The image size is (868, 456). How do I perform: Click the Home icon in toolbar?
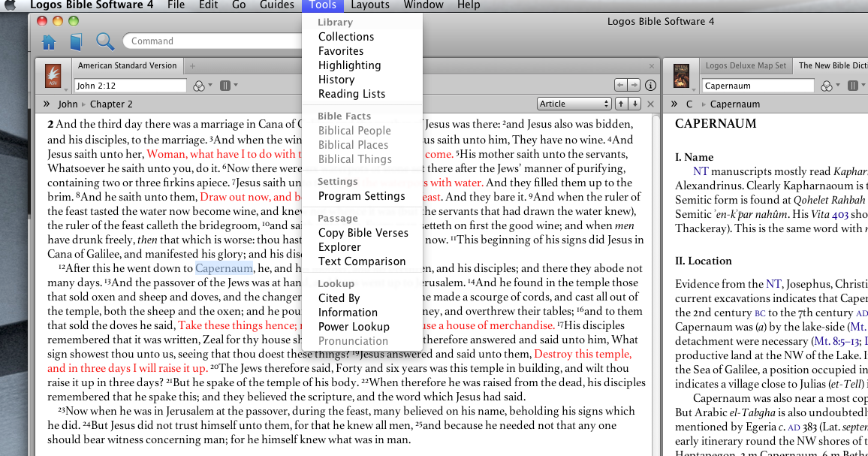click(x=49, y=41)
